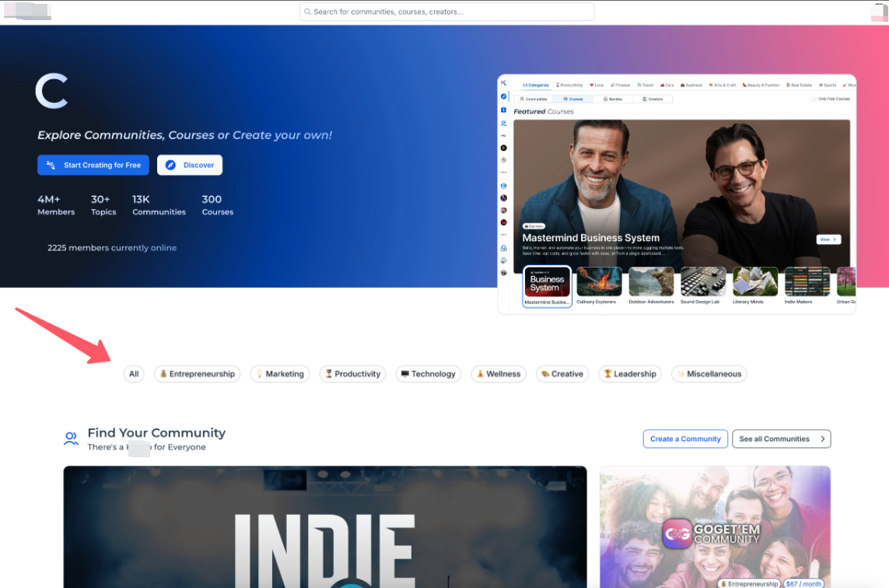Open the GOGET'EM Community card
Image resolution: width=889 pixels, height=588 pixels.
click(x=715, y=527)
